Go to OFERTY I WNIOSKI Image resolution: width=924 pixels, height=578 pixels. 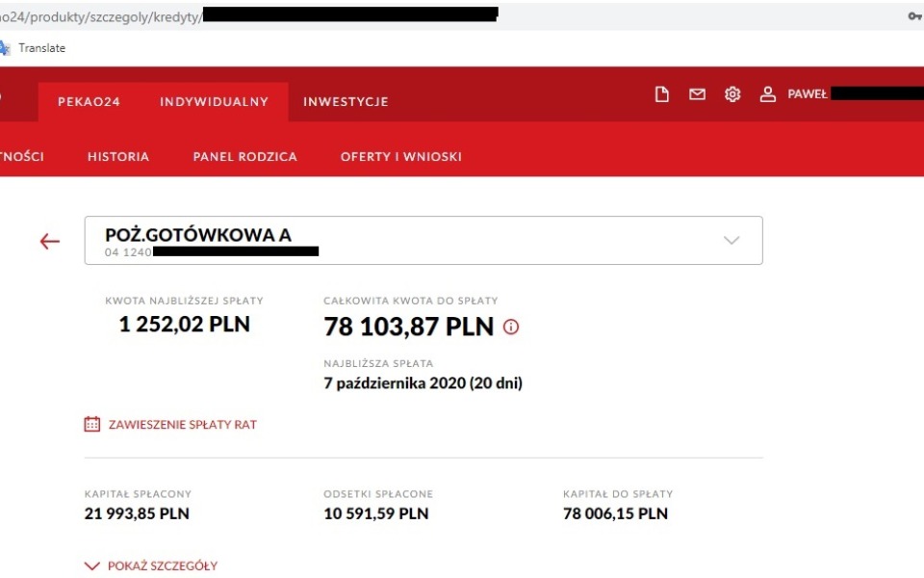click(401, 156)
